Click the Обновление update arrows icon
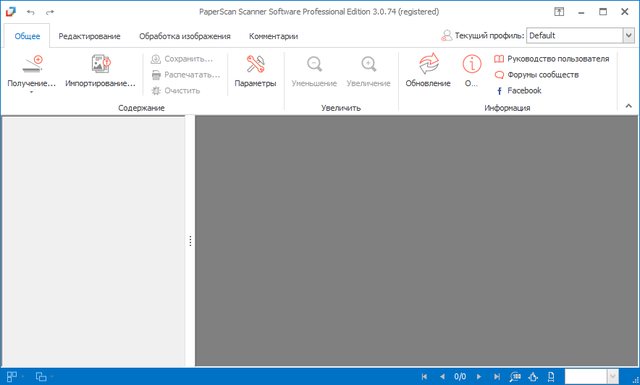Viewport: 640px width, 385px height. coord(428,64)
